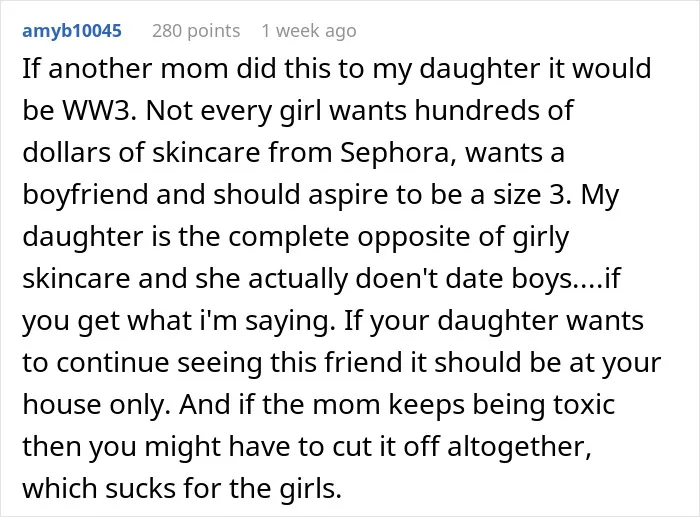The width and height of the screenshot is (700, 517).
Task: Click the word boyfriend in the comment
Action: click(x=85, y=196)
